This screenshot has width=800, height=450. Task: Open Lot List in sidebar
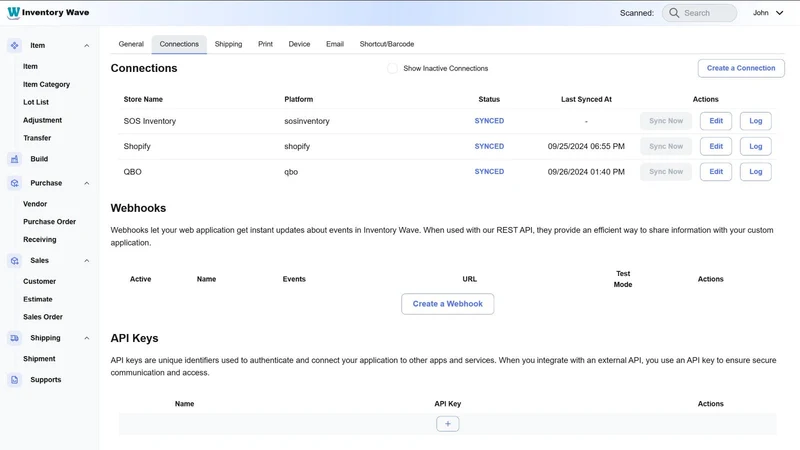pyautogui.click(x=36, y=102)
